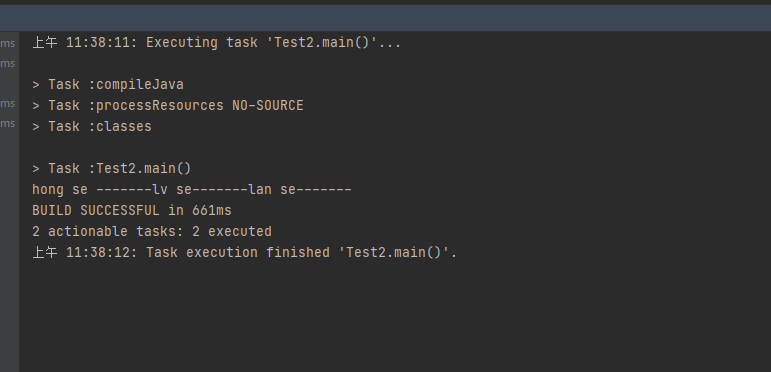Click the second 'ms' duration label
The image size is (771, 372).
[x=8, y=64]
